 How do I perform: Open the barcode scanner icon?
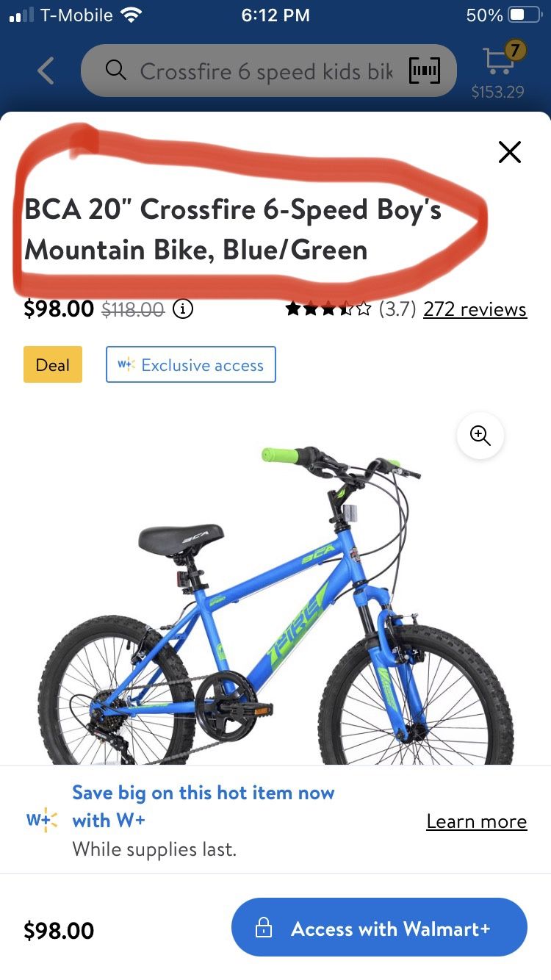pos(424,71)
